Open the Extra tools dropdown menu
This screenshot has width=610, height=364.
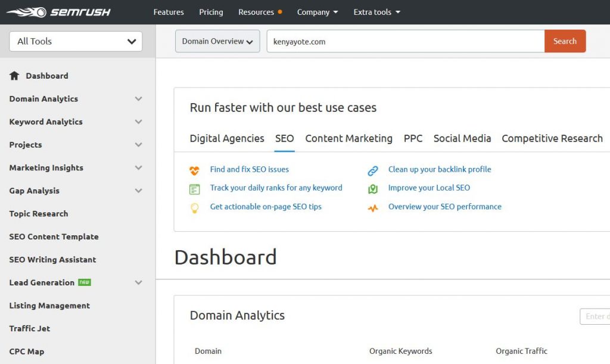[x=376, y=12]
